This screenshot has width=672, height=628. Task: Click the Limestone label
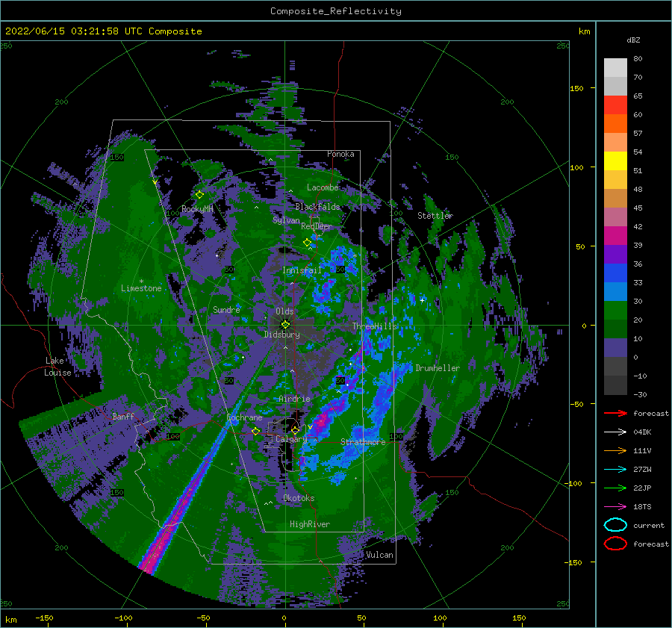141,288
